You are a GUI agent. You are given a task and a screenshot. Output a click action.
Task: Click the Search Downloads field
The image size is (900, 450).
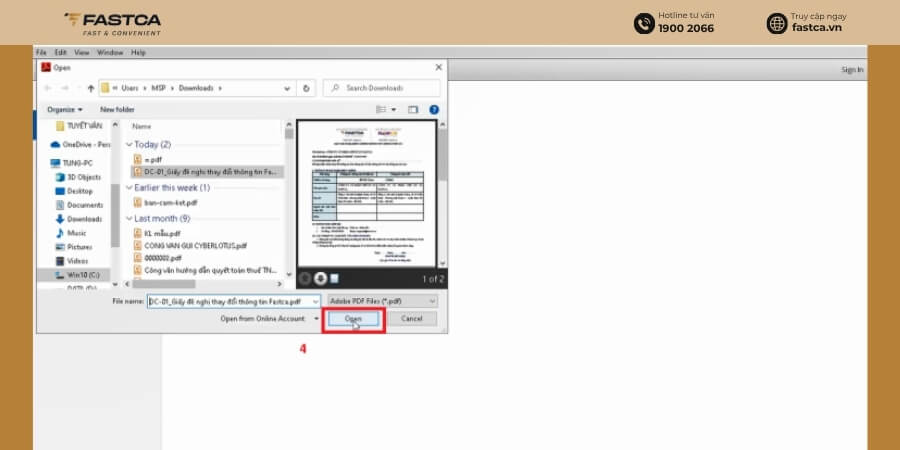[x=382, y=88]
